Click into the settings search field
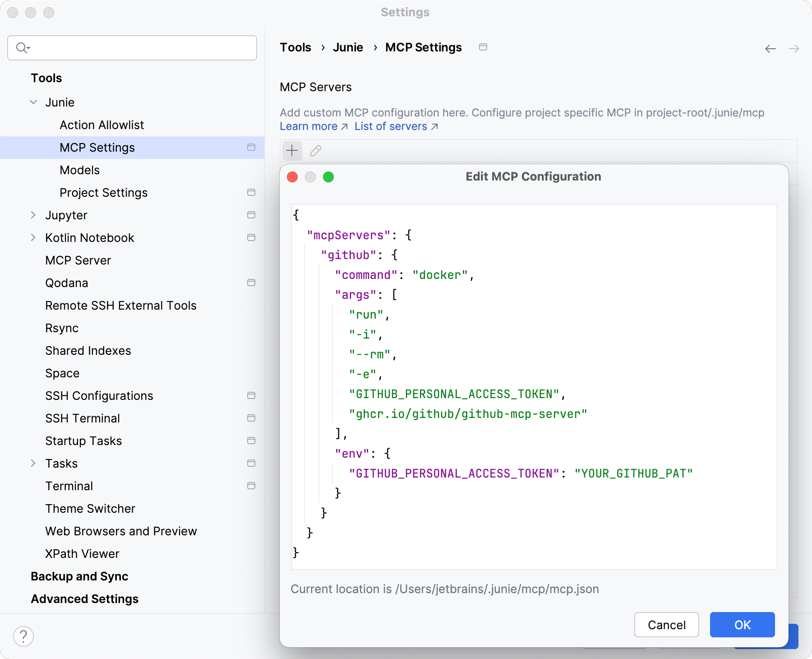 (140, 48)
